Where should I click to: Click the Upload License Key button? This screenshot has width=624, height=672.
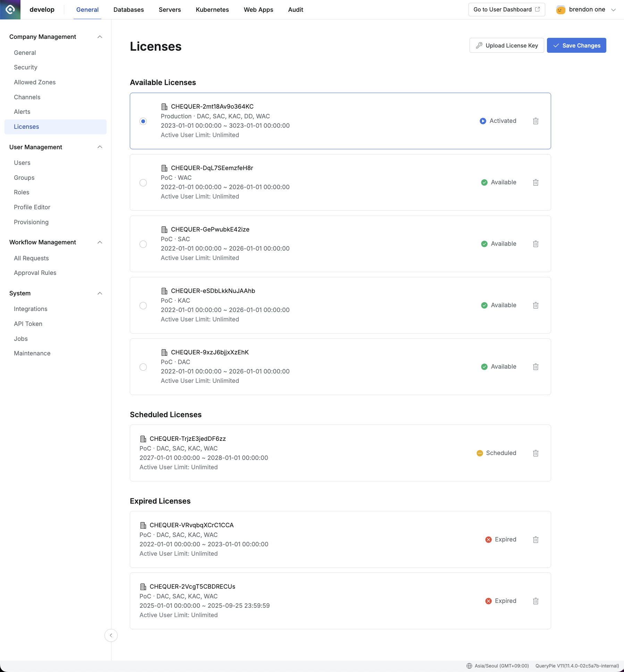click(506, 45)
